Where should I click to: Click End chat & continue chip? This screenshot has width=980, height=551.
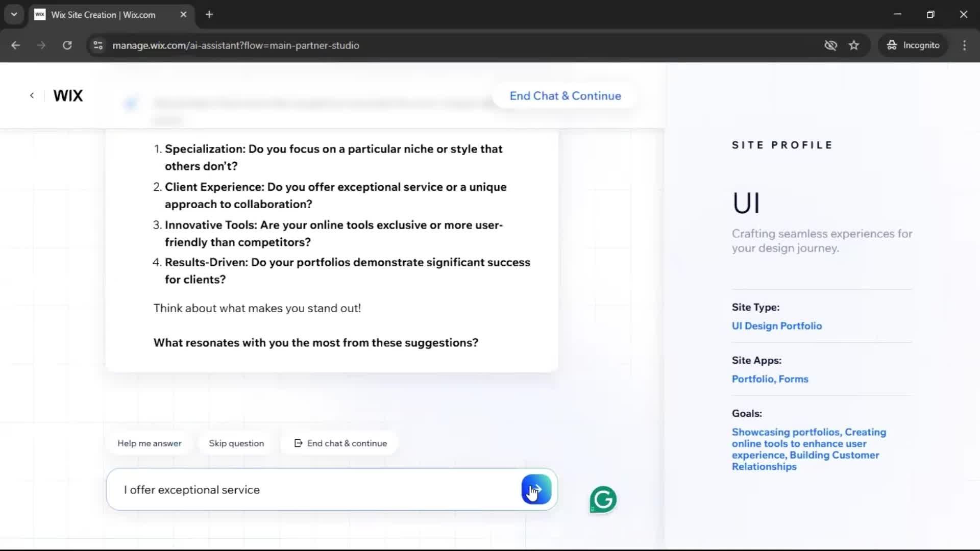click(x=340, y=443)
